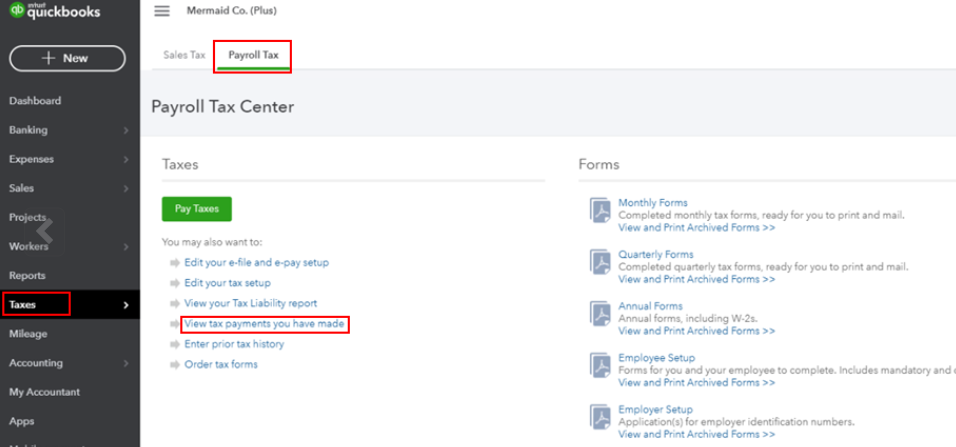View archived forms under Quarterly Forms
956x447 pixels.
(697, 279)
